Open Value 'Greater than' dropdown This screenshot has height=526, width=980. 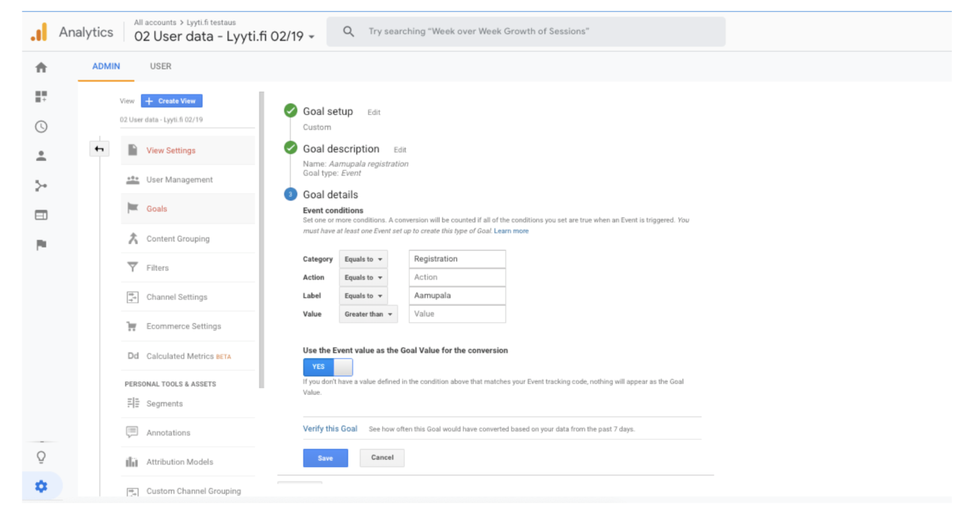click(368, 314)
